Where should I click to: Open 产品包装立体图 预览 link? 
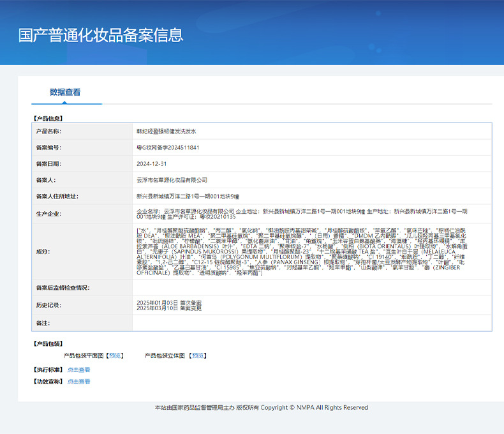point(198,355)
